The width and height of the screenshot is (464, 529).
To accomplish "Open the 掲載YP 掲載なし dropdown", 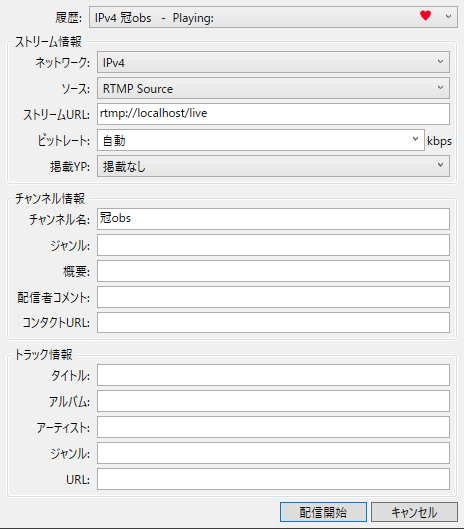I will 273,166.
